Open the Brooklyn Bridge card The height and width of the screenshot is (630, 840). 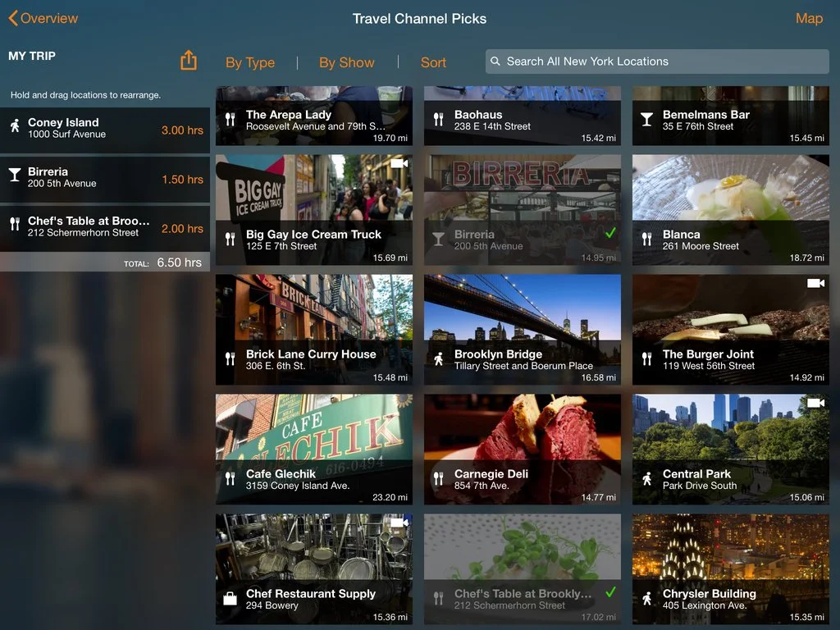tap(523, 330)
